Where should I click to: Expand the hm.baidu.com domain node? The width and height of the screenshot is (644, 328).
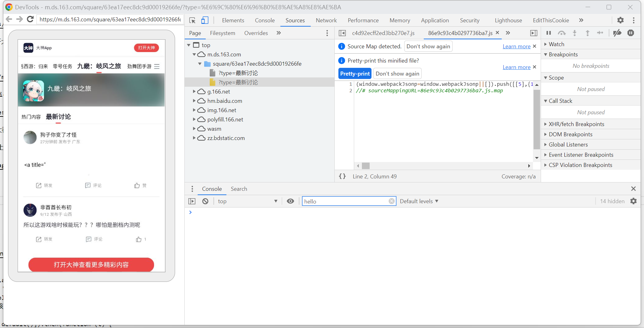(x=194, y=101)
